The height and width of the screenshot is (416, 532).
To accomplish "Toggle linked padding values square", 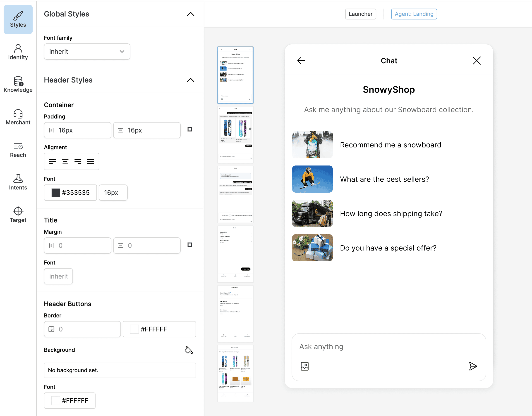I will click(x=190, y=130).
